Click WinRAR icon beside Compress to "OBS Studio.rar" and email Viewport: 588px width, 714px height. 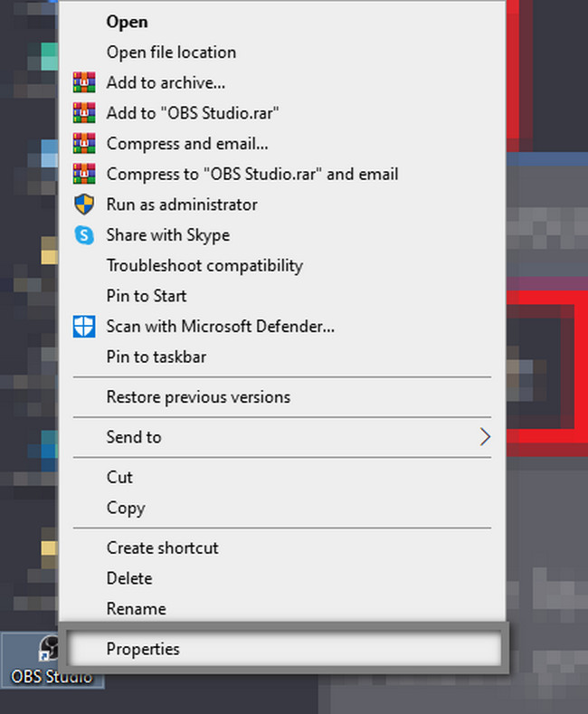84,174
